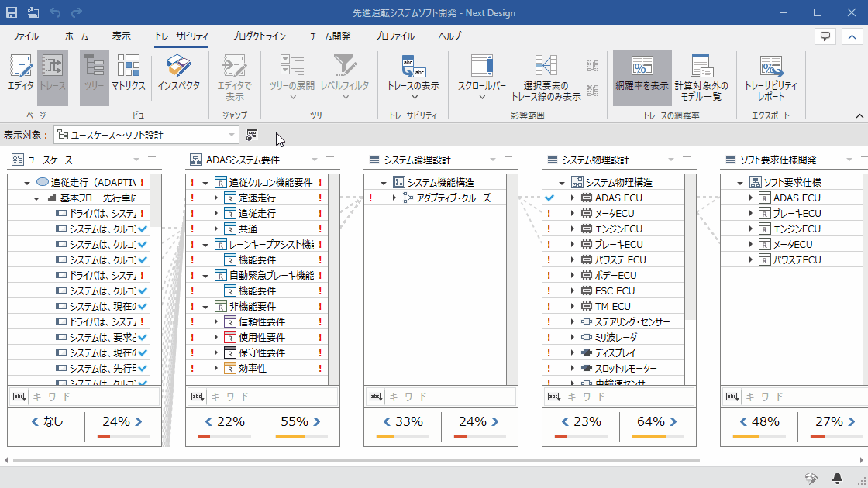Click keyword field in システム論理設計 column
Screen dimensions: 868x488
pos(451,397)
